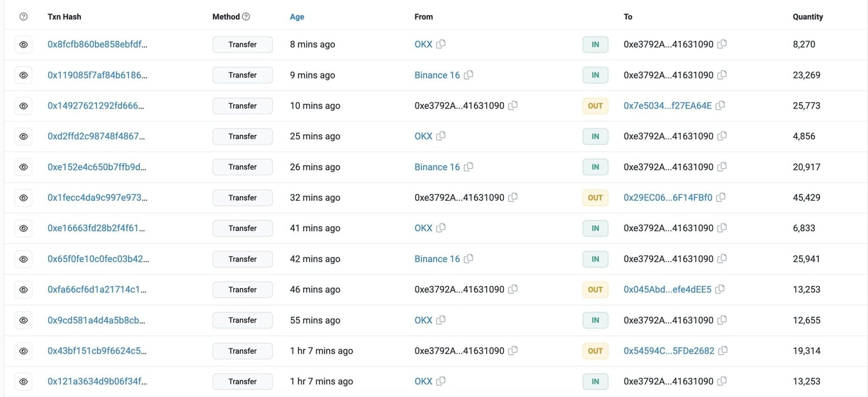Click the IN badge for 4,856 transfer
The width and height of the screenshot is (868, 397).
coord(595,136)
